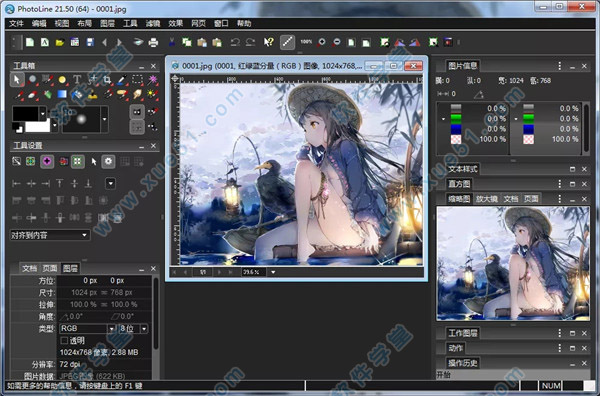Open the foreground color dropdown arrow
The width and height of the screenshot is (600, 396).
[42, 113]
